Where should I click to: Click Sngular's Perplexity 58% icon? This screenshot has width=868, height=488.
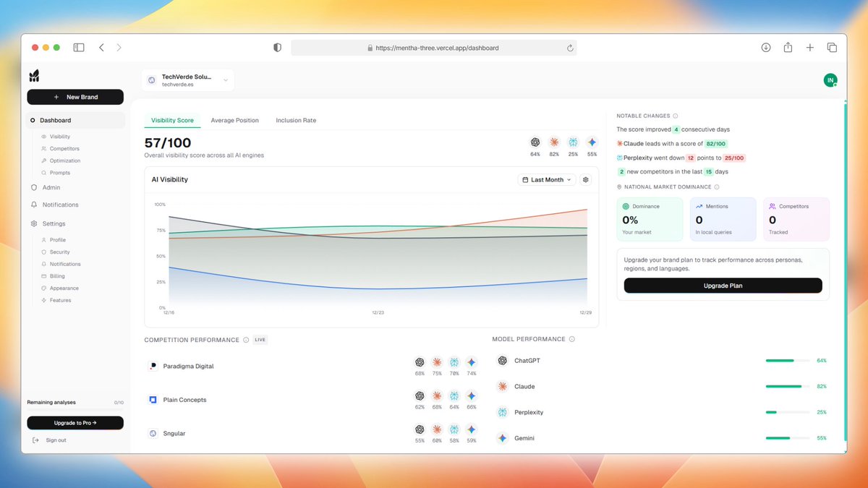pyautogui.click(x=454, y=429)
